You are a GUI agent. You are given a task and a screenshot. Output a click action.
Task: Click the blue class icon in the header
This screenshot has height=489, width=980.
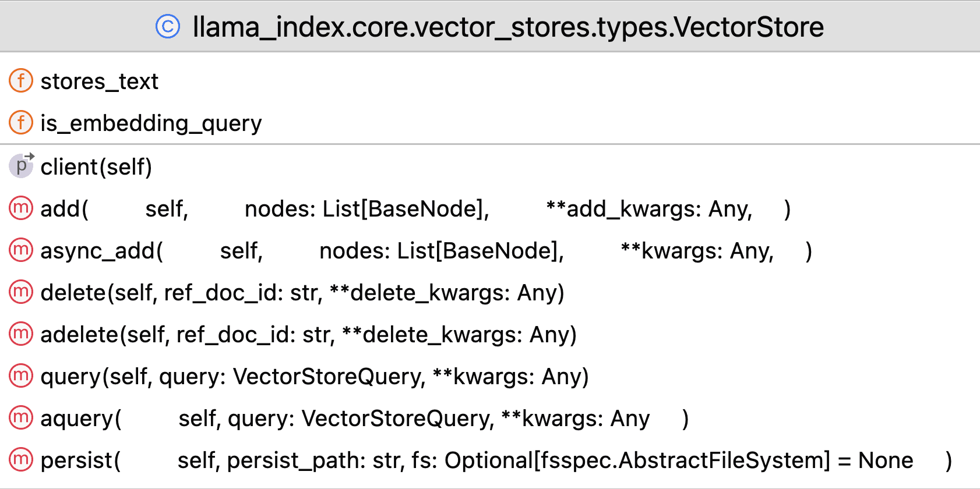(168, 27)
